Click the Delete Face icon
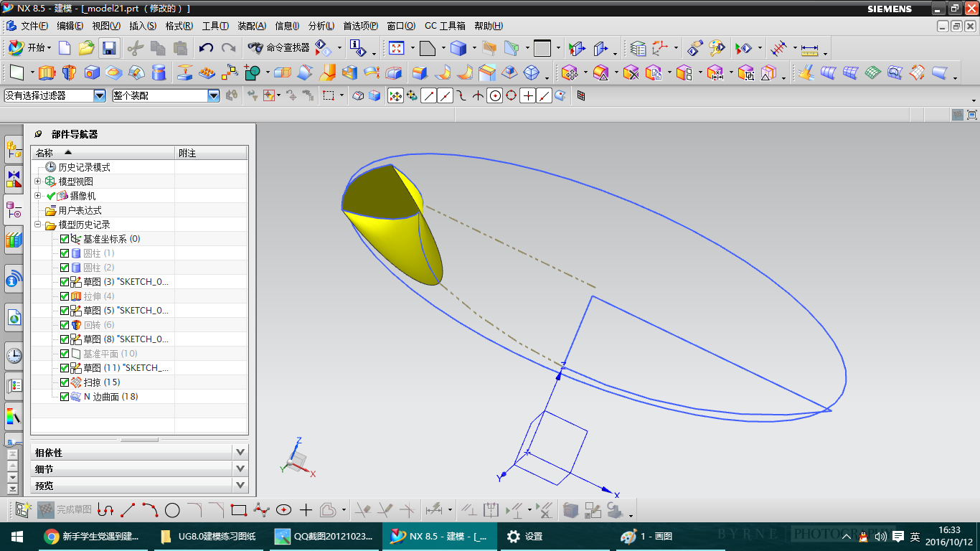 point(631,72)
